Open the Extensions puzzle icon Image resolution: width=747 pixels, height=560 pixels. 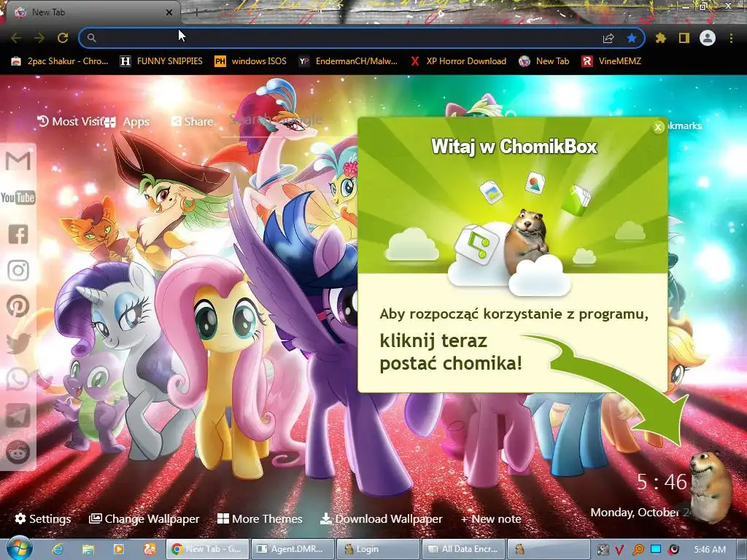tap(660, 38)
